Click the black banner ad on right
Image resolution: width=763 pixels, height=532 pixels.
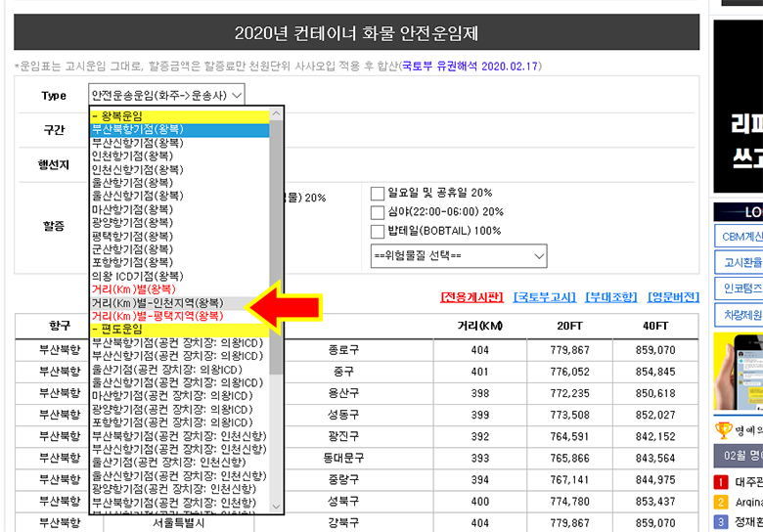pyautogui.click(x=739, y=107)
